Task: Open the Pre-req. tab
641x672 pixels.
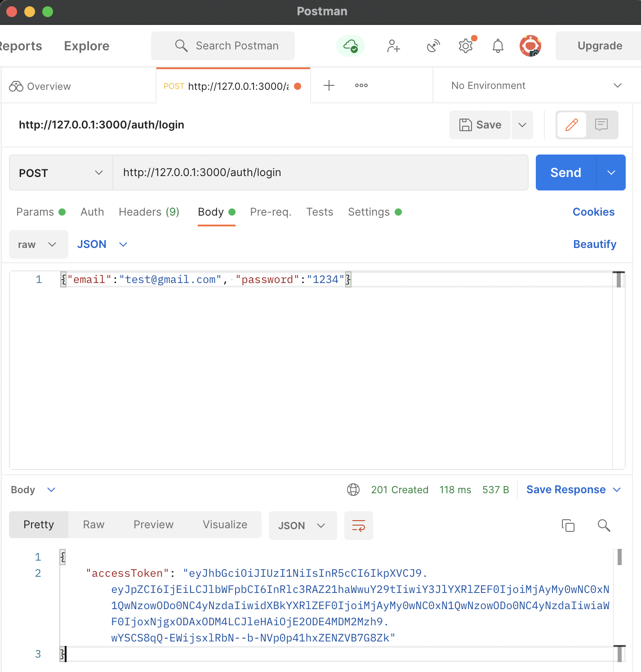Action: [271, 212]
